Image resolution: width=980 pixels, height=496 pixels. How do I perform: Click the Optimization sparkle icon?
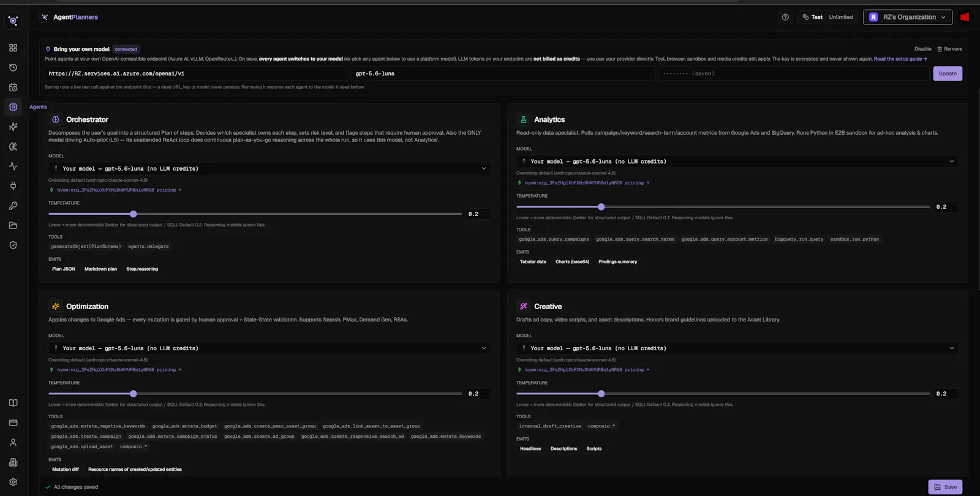56,306
